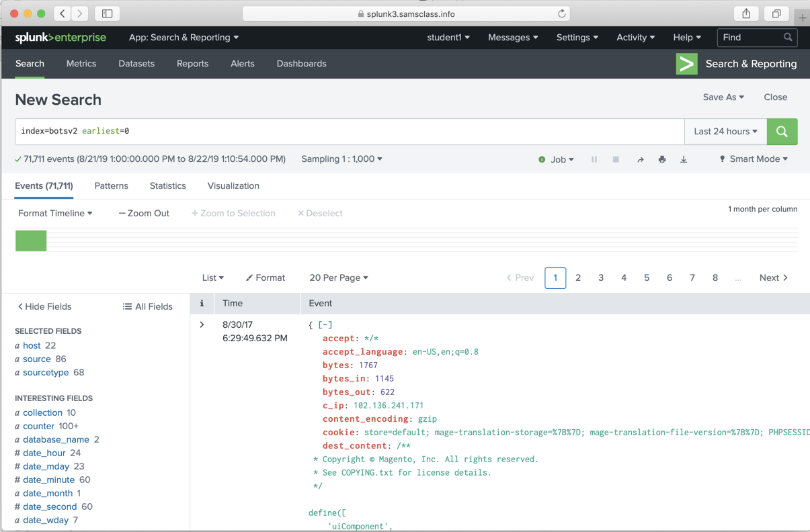
Task: Go to results page 2
Action: coord(578,278)
